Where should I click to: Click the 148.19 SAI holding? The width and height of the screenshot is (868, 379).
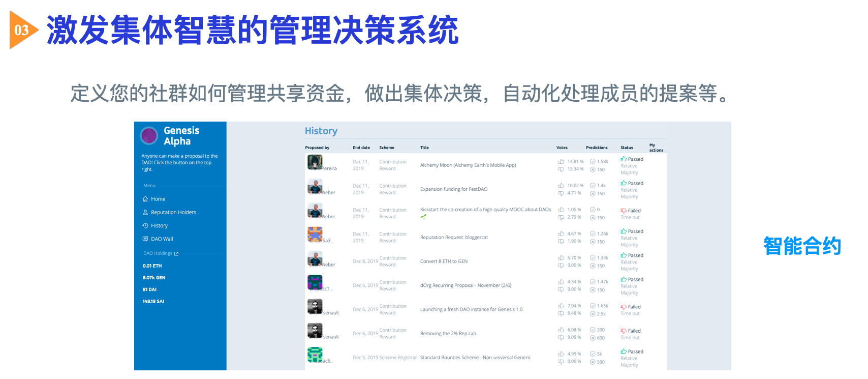(153, 302)
